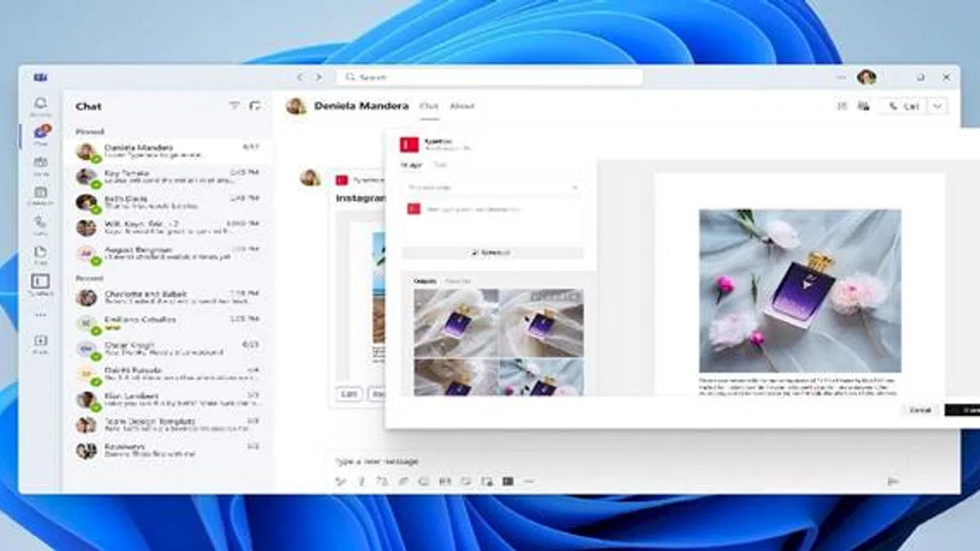Screen dimensions: 980x551
Task: Click the large perfume preview image
Action: [800, 291]
